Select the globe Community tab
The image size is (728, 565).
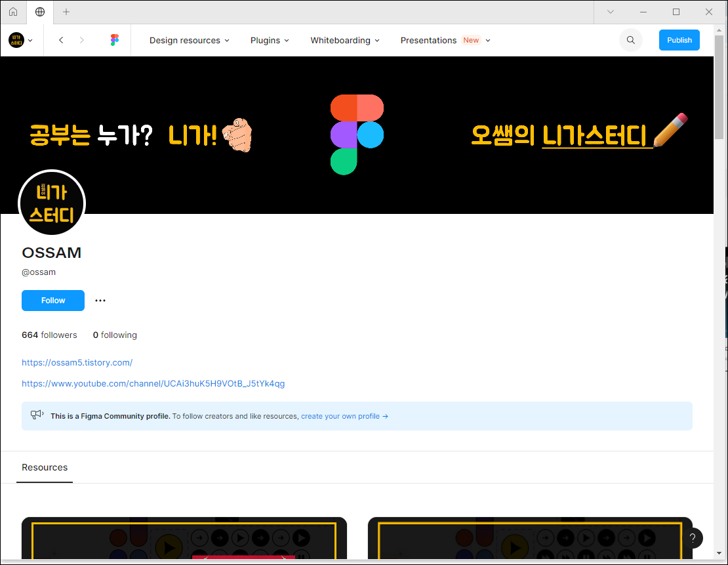pos(40,12)
